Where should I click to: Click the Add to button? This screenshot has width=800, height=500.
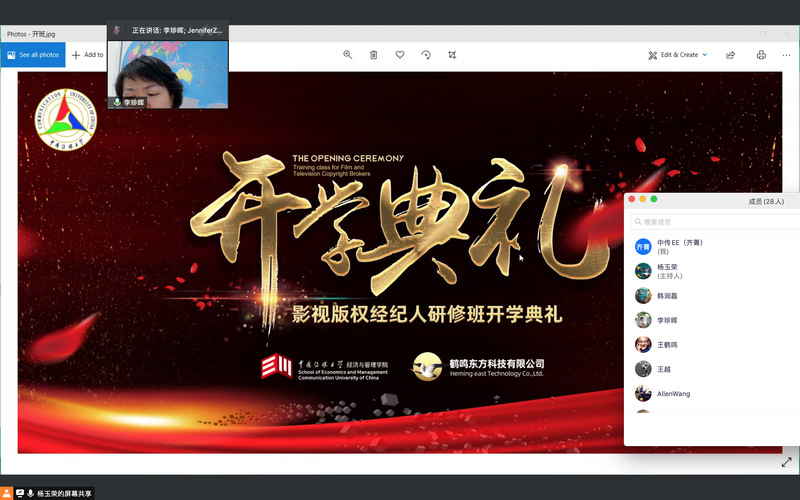click(x=88, y=55)
